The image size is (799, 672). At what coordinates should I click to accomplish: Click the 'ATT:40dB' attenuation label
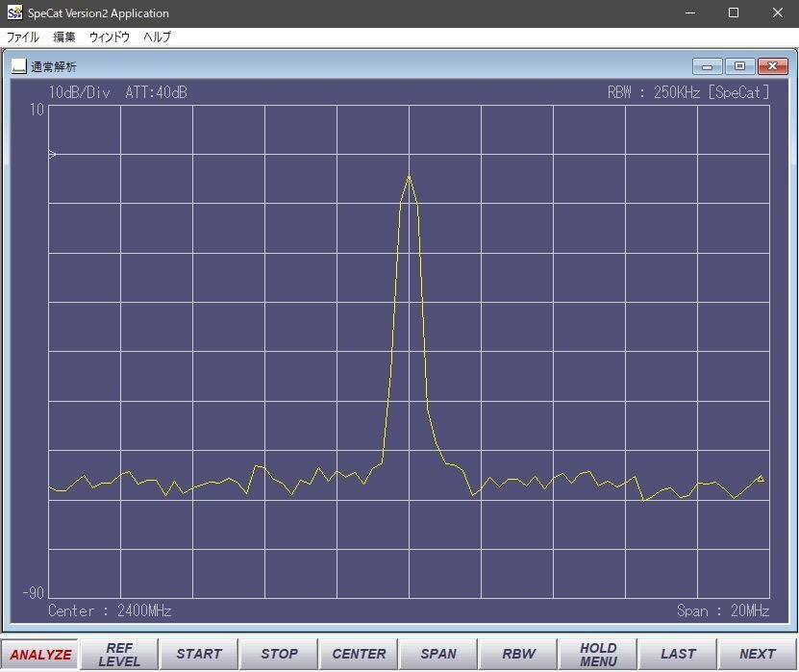point(157,92)
